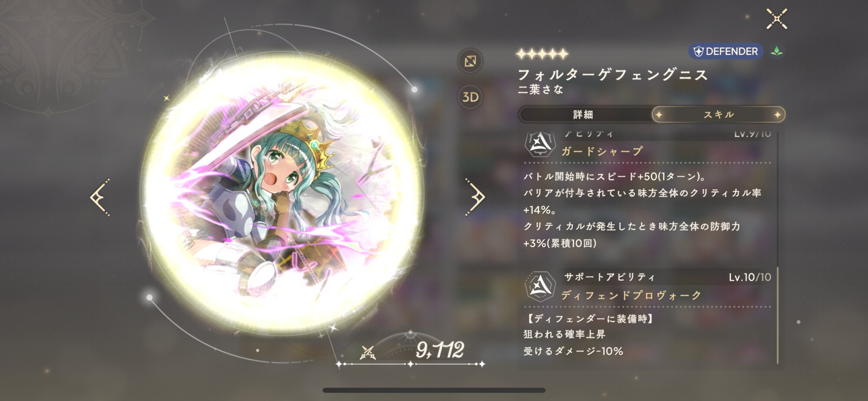
Task: Tap the ディフェンドプロヴォーク support ability icon
Action: [x=540, y=286]
